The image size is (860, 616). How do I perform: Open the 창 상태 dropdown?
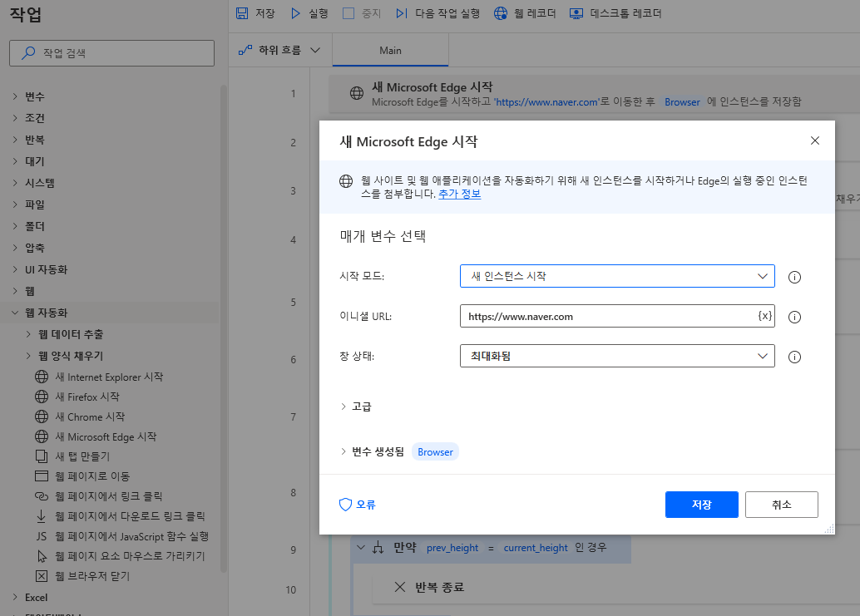coord(617,357)
